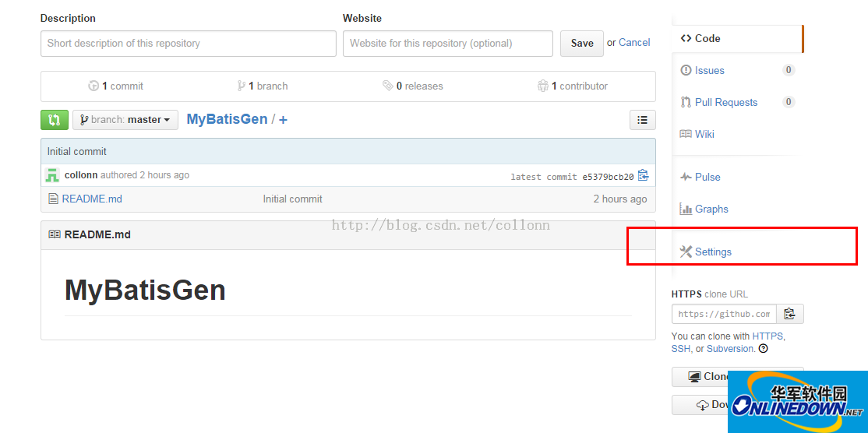Viewport: 868px width, 433px height.
Task: View the 1 commit history
Action: 115,86
